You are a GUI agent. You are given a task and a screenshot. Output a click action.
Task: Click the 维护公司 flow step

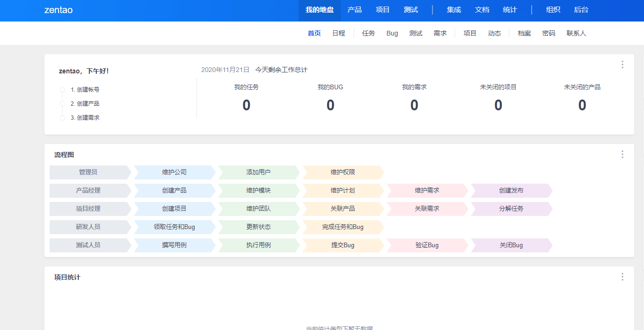(174, 172)
